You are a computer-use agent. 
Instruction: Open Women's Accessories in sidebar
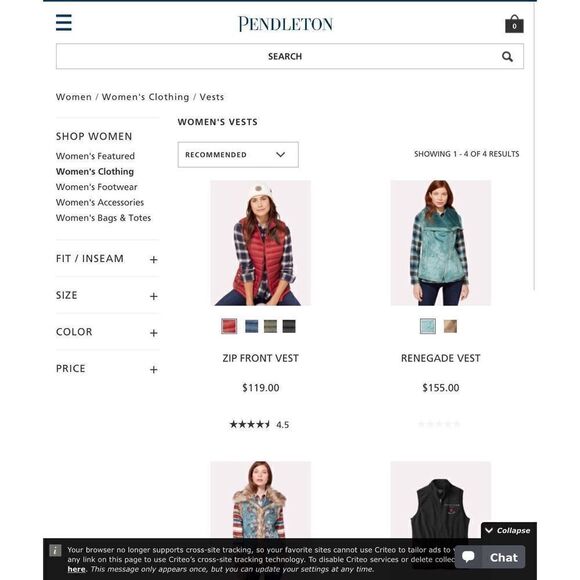point(100,202)
